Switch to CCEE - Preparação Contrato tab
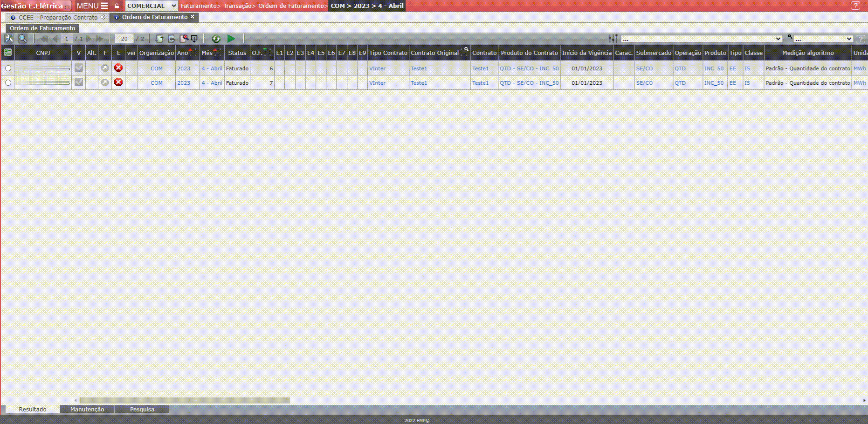868x424 pixels. pyautogui.click(x=58, y=17)
